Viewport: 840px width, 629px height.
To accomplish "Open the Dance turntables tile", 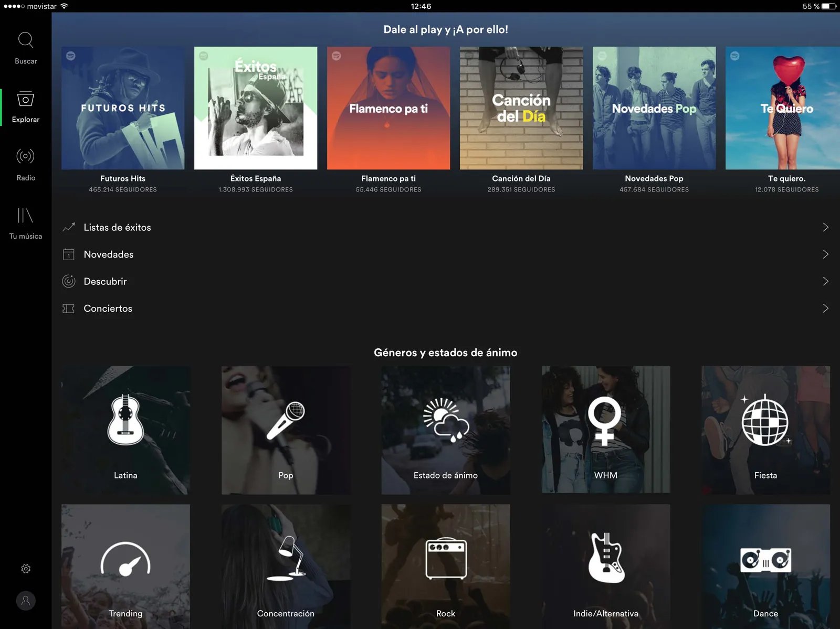I will [766, 567].
